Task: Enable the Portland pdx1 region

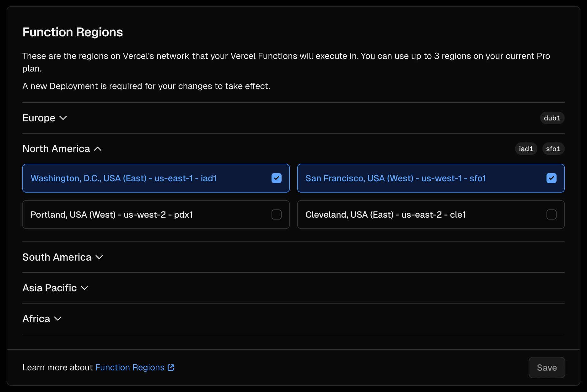Action: click(x=276, y=215)
